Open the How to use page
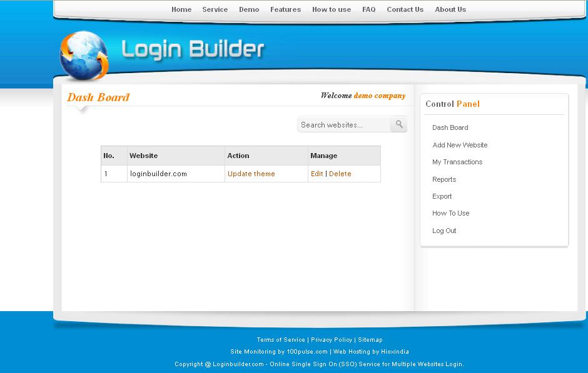This screenshot has height=373, width=588. click(332, 9)
